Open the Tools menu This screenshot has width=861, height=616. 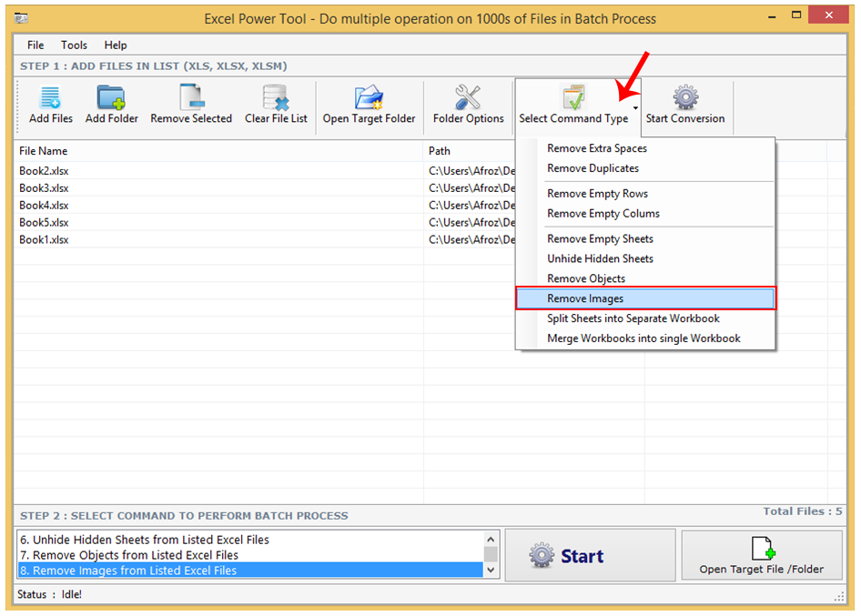click(x=74, y=45)
